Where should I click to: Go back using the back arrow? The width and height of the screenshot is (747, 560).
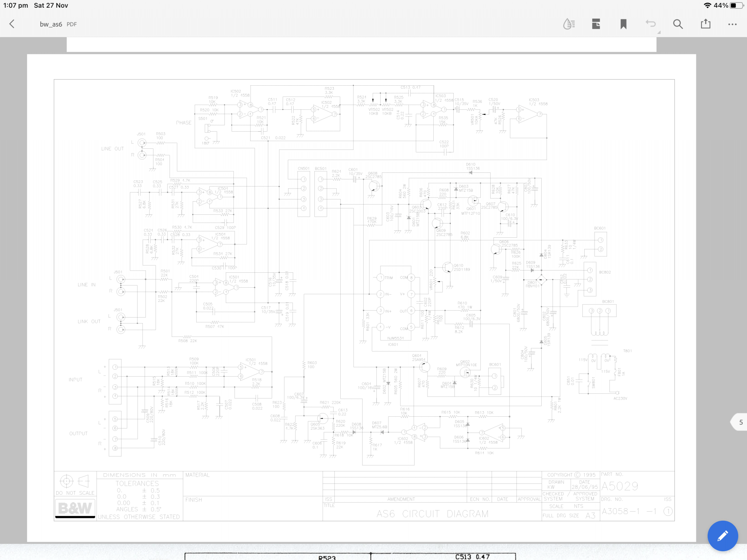point(12,24)
